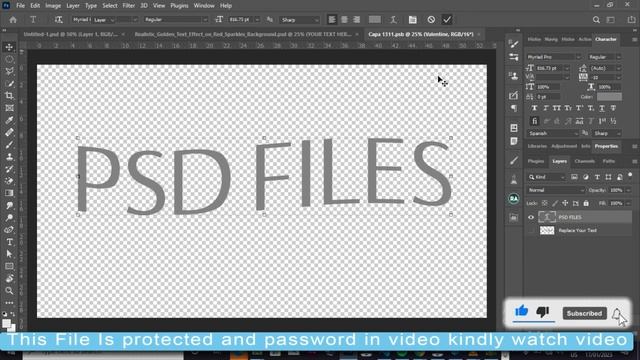Screen dimensions: 640x360
Task: Open the Search icon at top right
Action: coord(596,20)
